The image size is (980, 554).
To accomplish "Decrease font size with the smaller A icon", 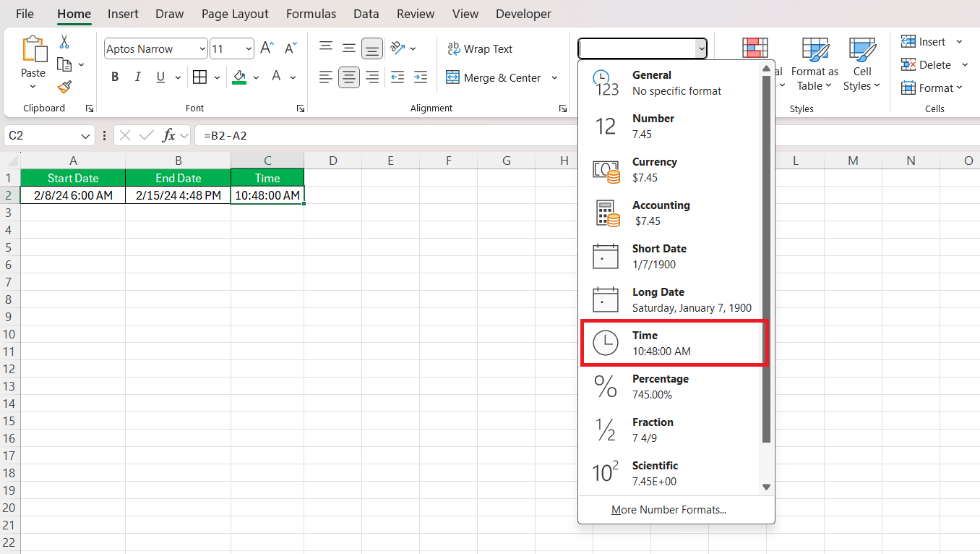I will point(291,48).
